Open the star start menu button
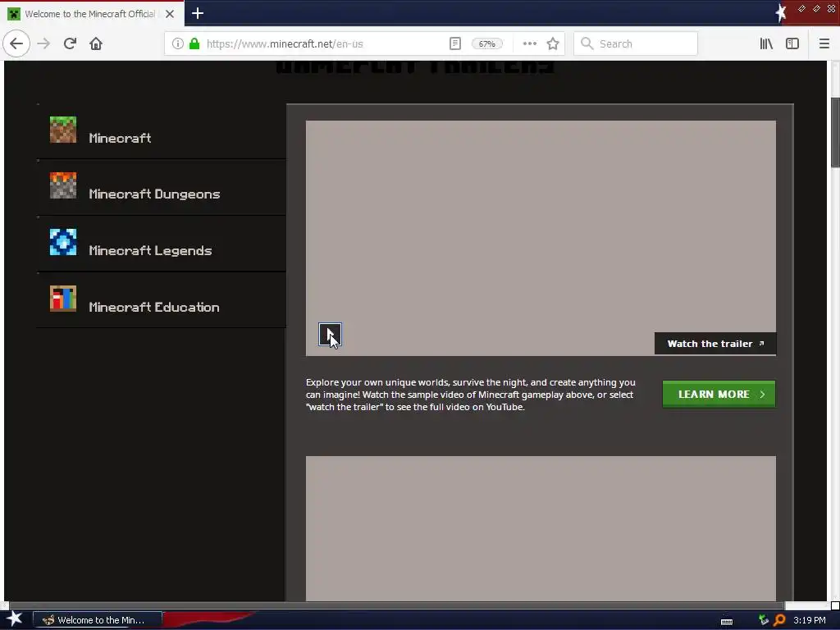 point(15,619)
